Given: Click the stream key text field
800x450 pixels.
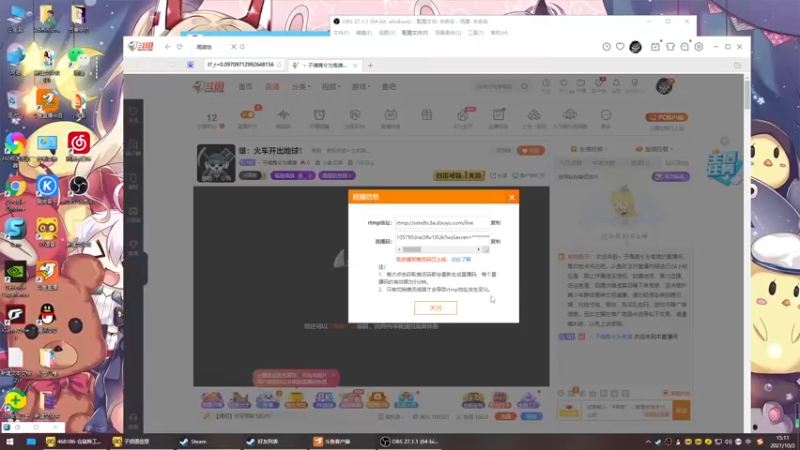Looking at the screenshot, I should [442, 237].
